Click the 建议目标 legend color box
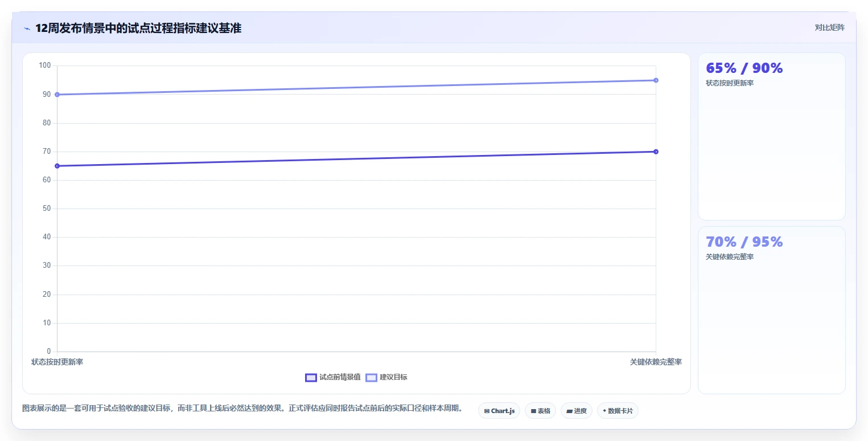The height and width of the screenshot is (441, 868). click(x=371, y=377)
